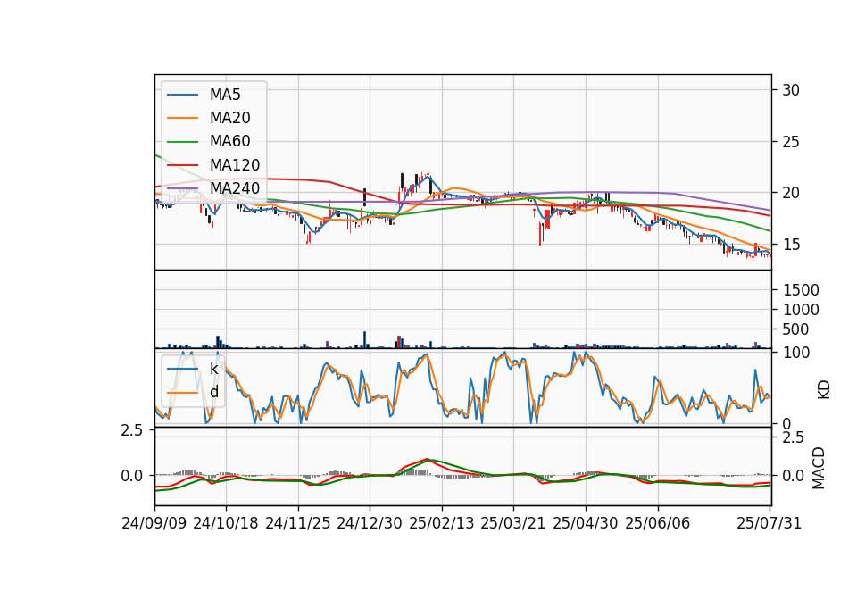Click the red MA120 legend line sample

point(182,166)
